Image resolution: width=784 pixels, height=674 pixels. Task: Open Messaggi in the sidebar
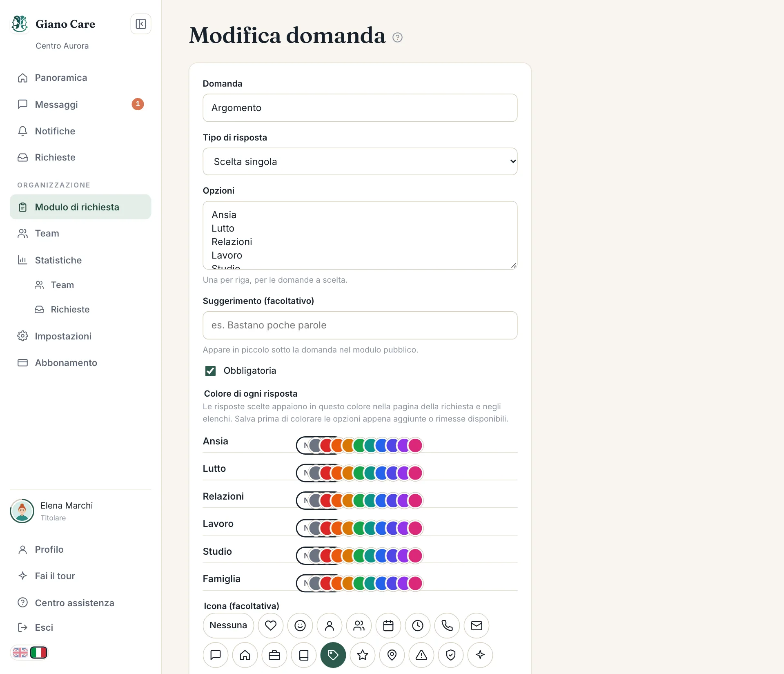tap(80, 105)
